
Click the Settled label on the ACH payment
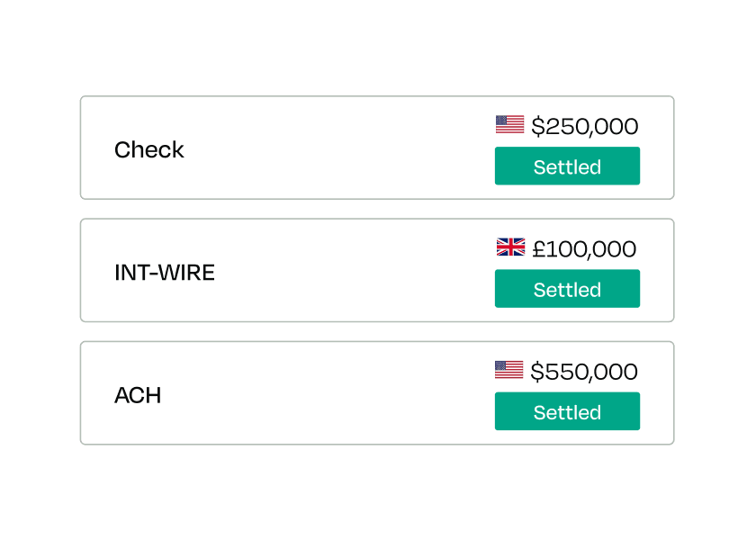[x=567, y=410]
